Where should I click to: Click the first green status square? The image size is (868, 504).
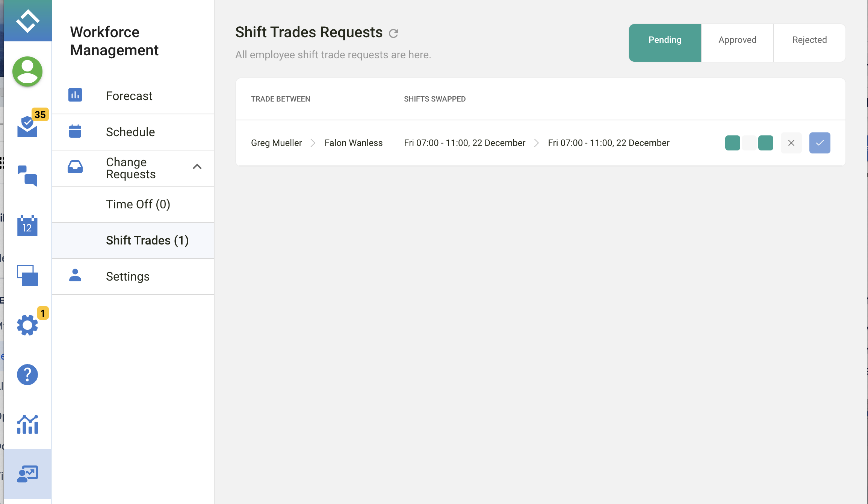[732, 143]
